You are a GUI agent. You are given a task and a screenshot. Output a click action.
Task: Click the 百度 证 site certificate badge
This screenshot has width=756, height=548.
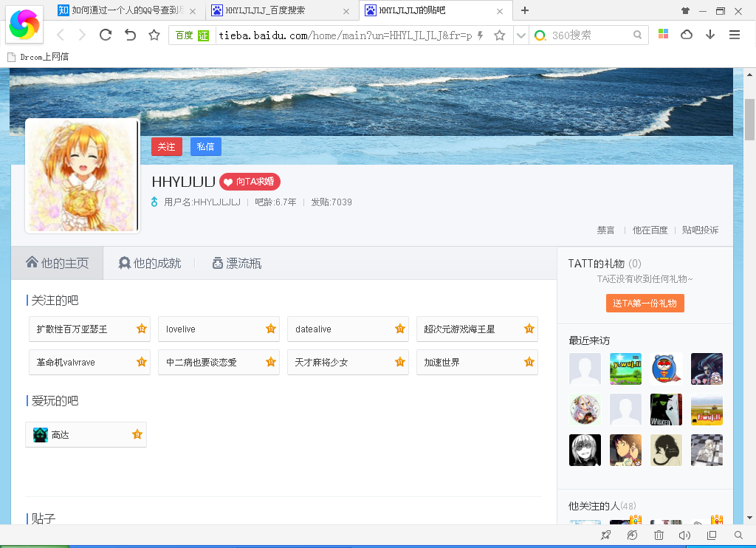pos(192,35)
